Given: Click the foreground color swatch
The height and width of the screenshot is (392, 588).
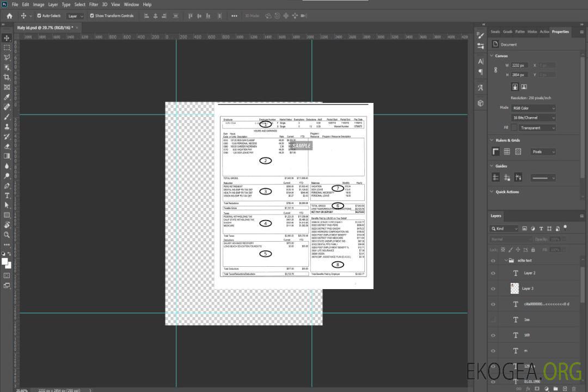Looking at the screenshot, I should coord(5,262).
